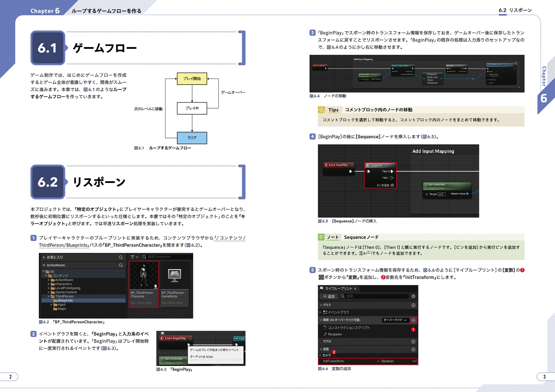
Task: Click the 追加 button in マイブループリント
Action: point(329,296)
